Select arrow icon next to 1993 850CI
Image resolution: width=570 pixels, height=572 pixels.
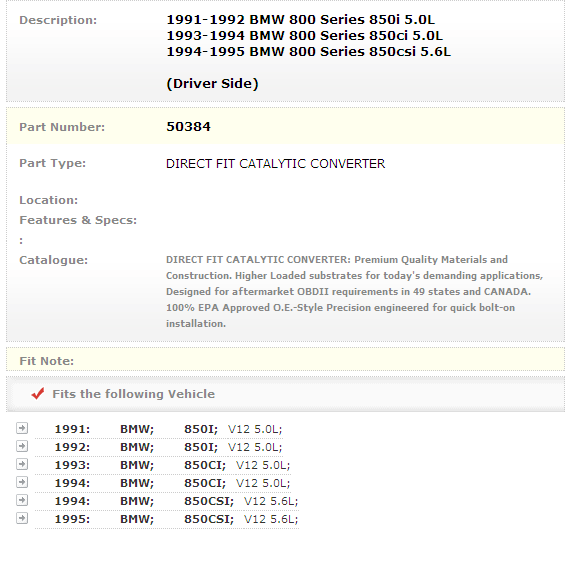point(22,464)
